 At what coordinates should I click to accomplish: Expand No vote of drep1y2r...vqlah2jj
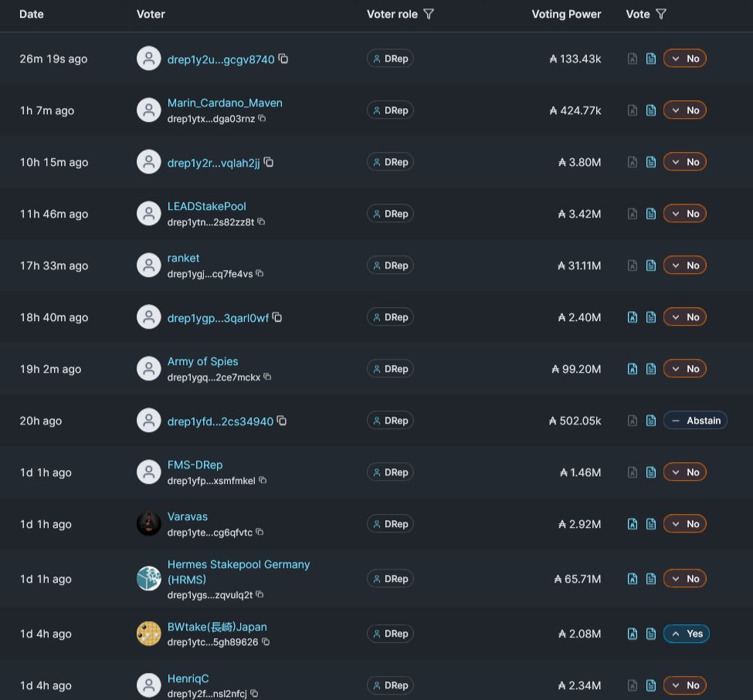685,162
